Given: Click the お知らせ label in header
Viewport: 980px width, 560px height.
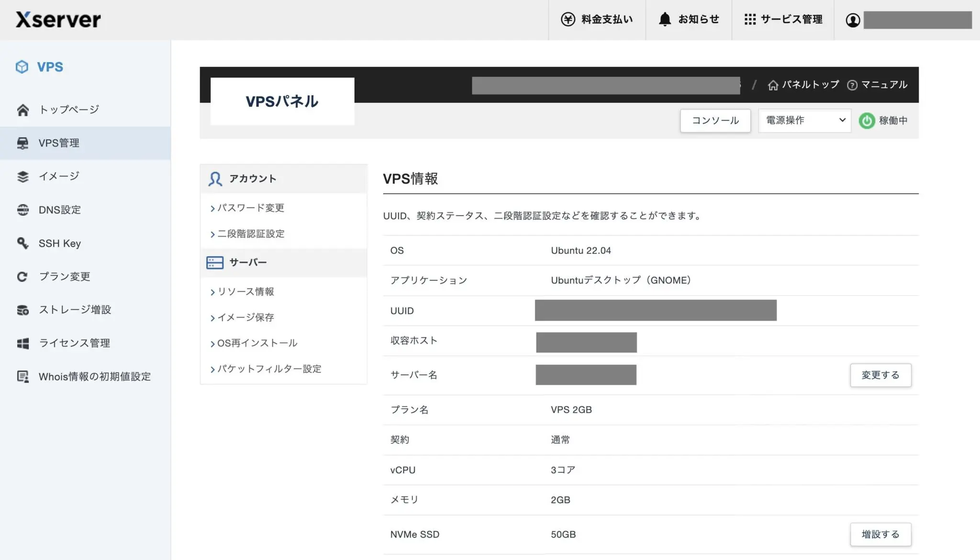Looking at the screenshot, I should pos(699,19).
